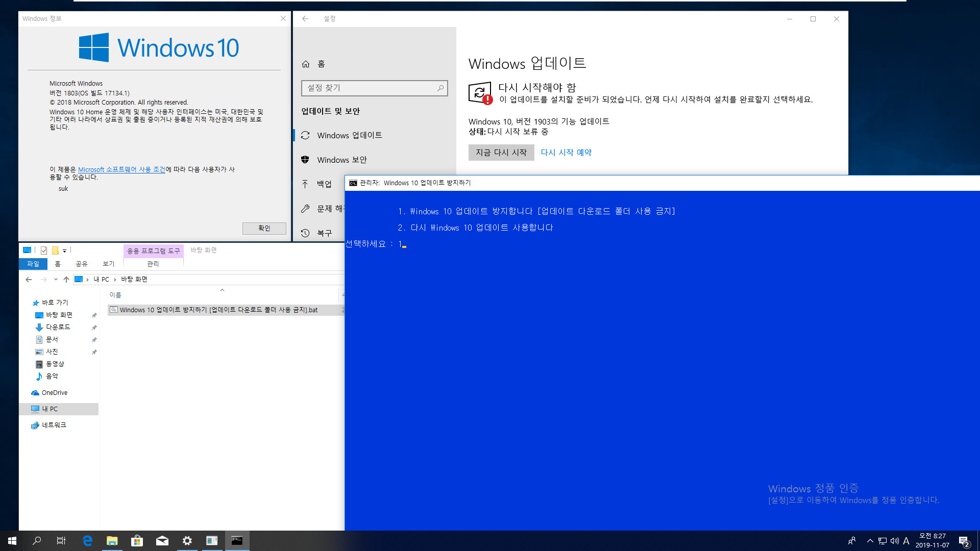
Task: Open 홈 tab in File Explorer ribbon
Action: pos(58,264)
